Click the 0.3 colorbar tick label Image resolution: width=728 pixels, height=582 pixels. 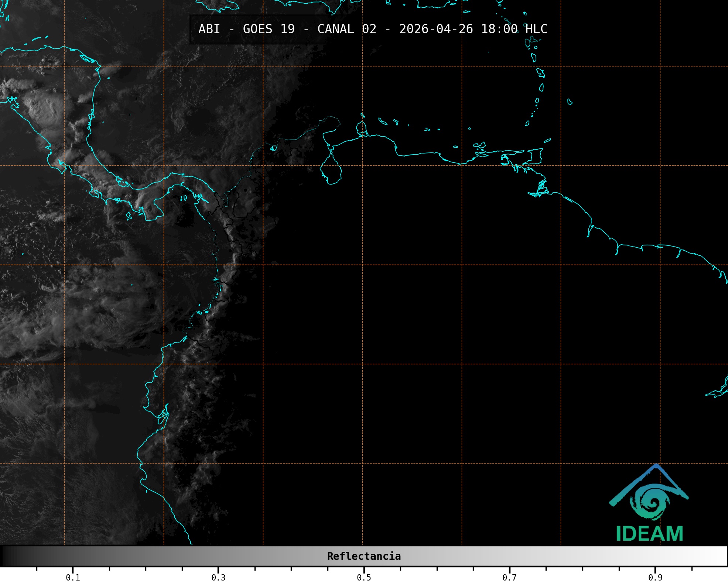(x=218, y=577)
